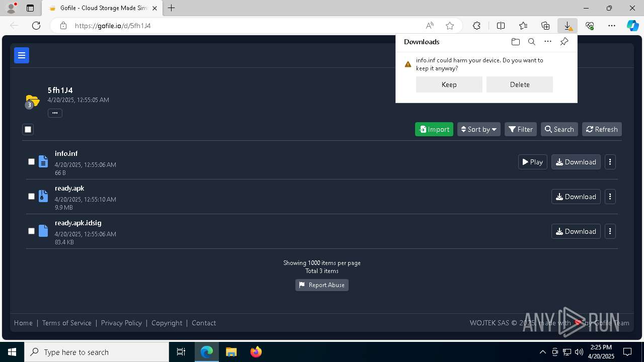Search downloads with magnifier icon
Viewport: 644px width, 362px height.
click(x=532, y=42)
